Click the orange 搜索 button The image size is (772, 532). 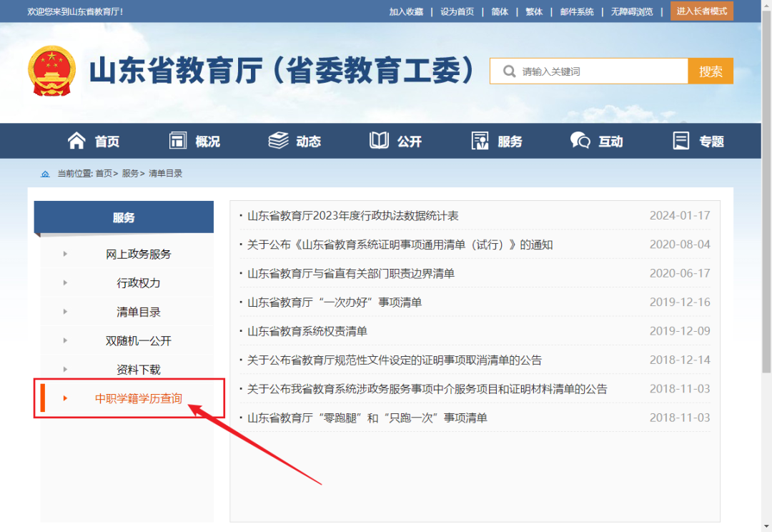711,71
